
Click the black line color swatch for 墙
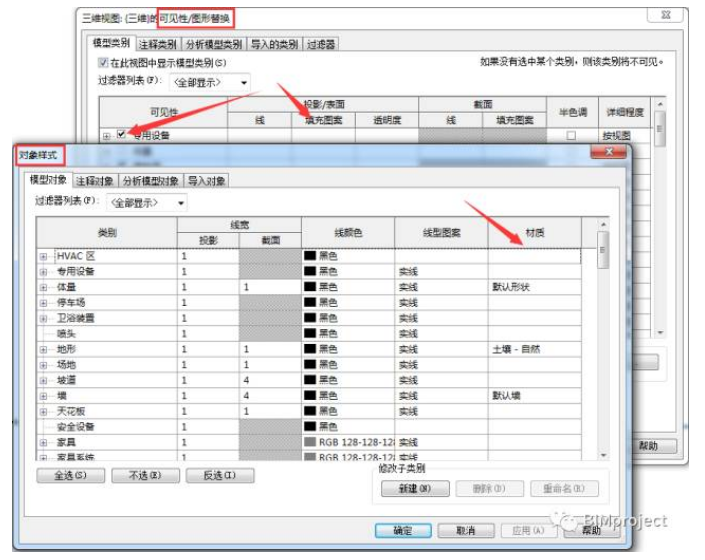pyautogui.click(x=311, y=395)
